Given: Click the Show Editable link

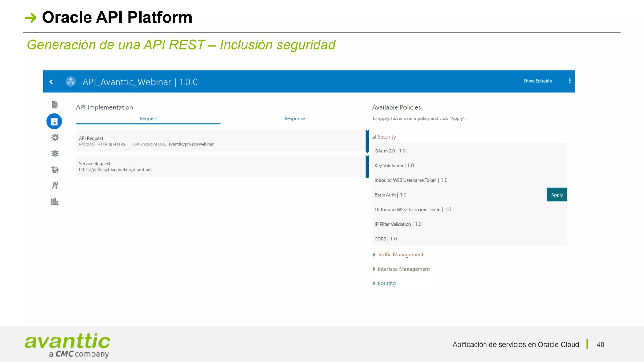Looking at the screenshot, I should point(537,81).
